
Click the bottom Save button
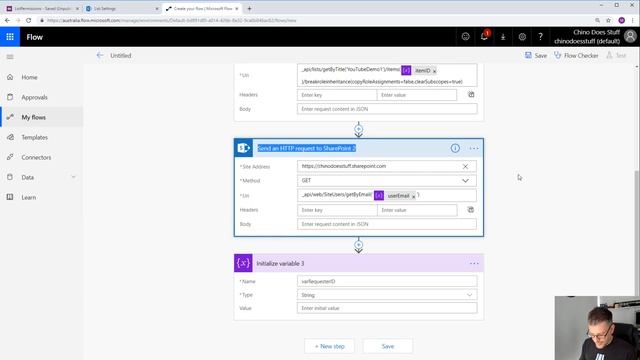tap(388, 346)
